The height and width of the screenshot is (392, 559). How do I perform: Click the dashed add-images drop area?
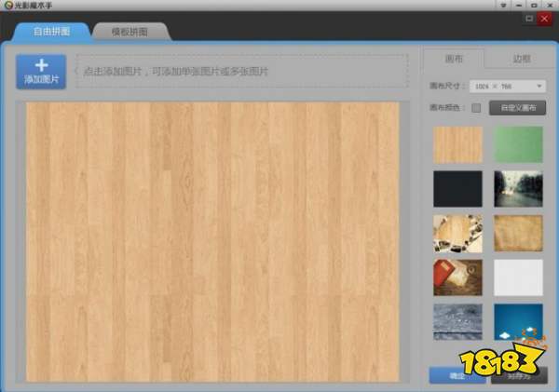[242, 71]
